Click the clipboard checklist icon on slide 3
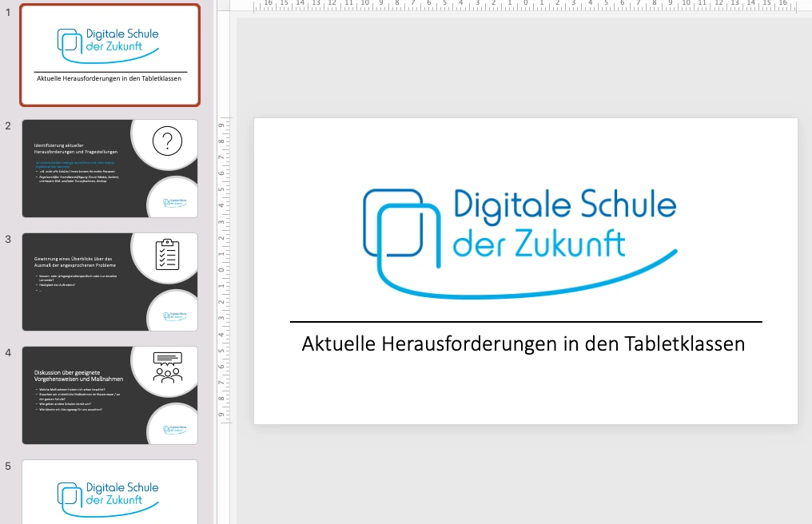812x524 pixels. pyautogui.click(x=167, y=255)
